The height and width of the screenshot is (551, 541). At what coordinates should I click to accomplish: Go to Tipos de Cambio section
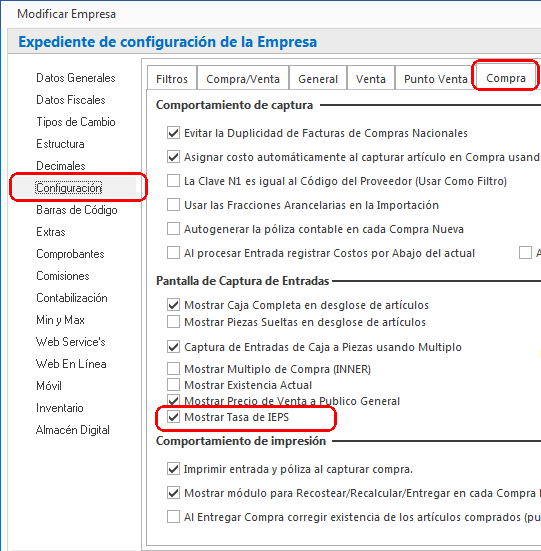point(76,122)
